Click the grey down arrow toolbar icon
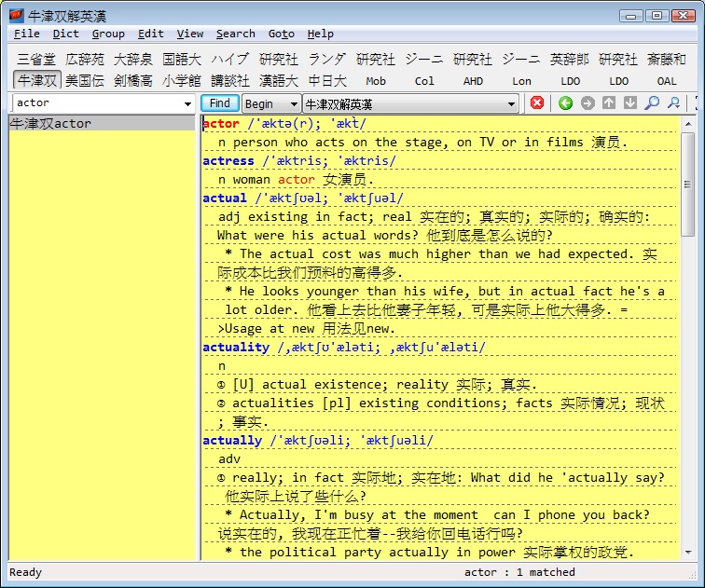This screenshot has width=705, height=588. click(630, 103)
